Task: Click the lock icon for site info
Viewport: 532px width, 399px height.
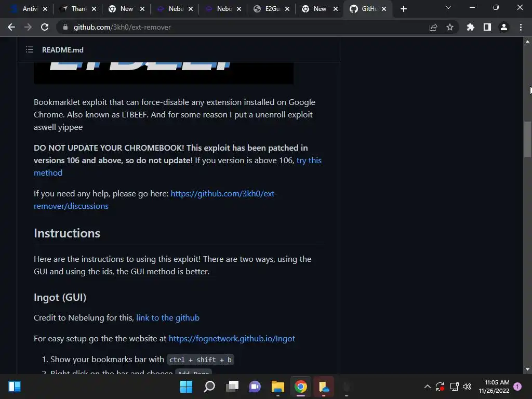Action: click(65, 27)
